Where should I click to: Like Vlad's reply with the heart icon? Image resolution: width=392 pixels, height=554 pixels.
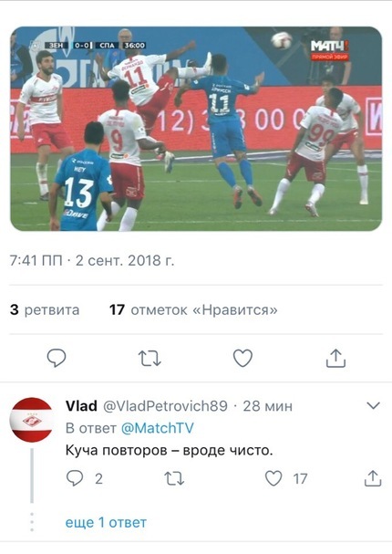[273, 478]
